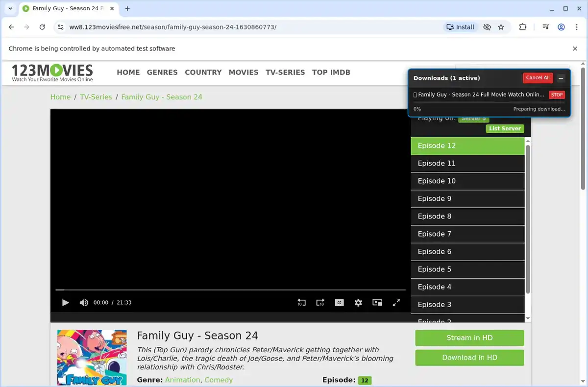Viewport: 588px width, 387px height.
Task: Open the MOVIES menu item
Action: (x=244, y=73)
